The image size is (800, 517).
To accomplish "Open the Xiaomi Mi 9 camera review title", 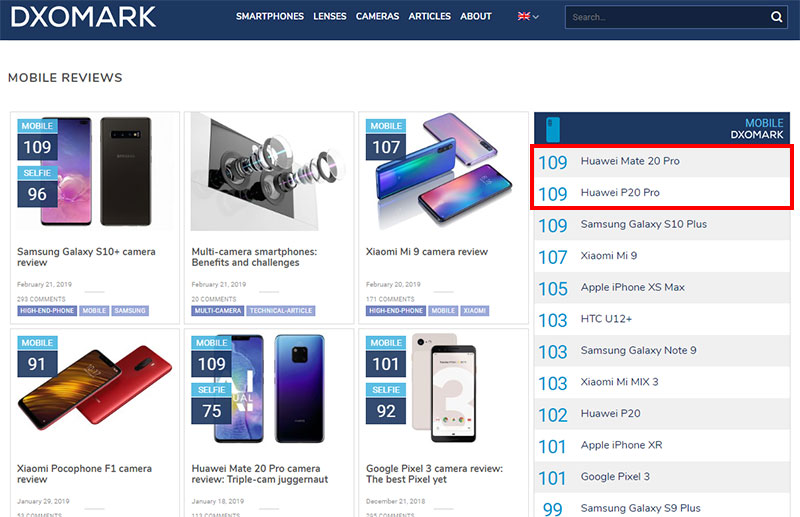I will (427, 252).
